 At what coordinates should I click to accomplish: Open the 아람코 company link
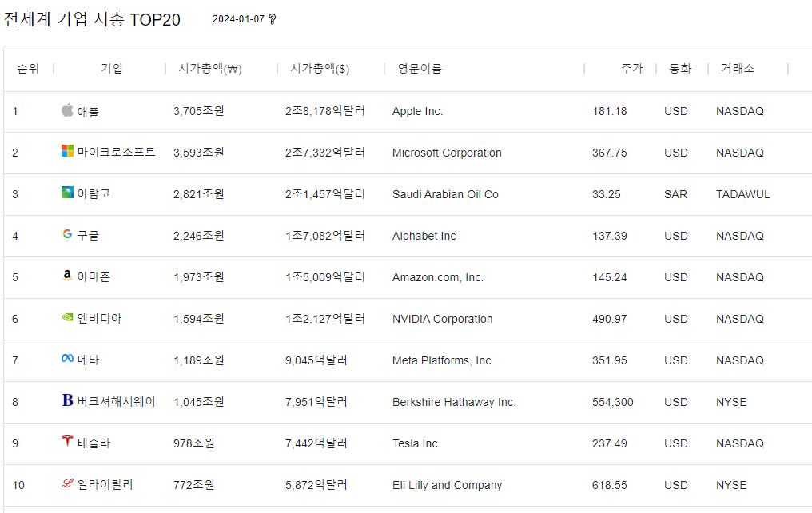[x=94, y=193]
